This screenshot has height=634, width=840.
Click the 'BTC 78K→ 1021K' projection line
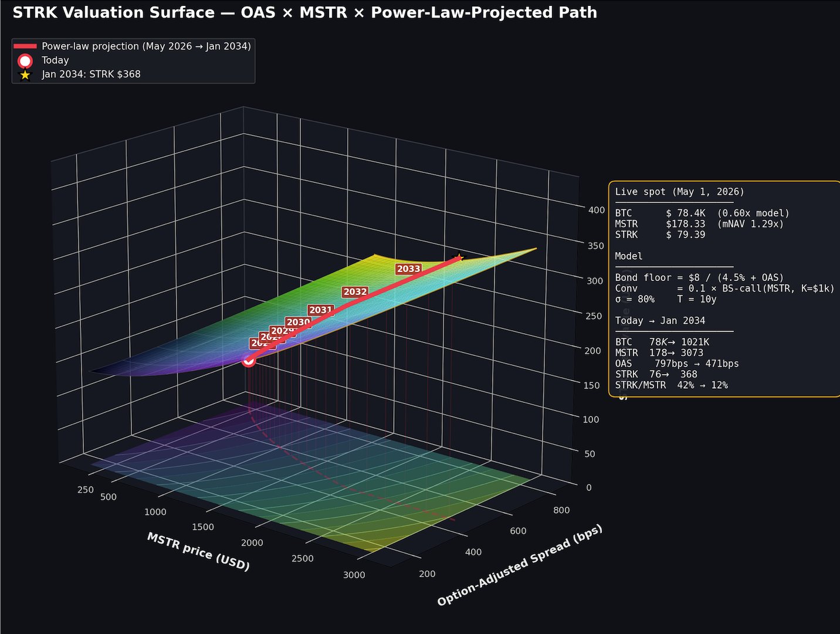pos(662,342)
